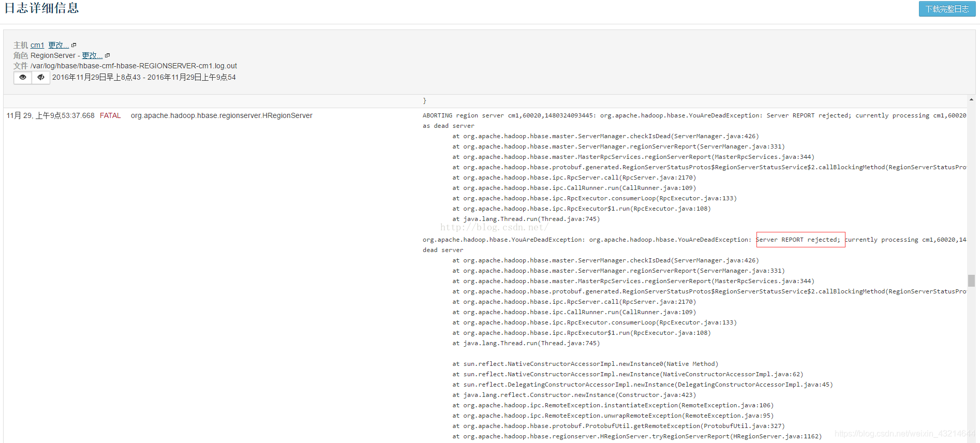Click the log scrollbar up arrow
Screen dimensions: 980x443
971,99
